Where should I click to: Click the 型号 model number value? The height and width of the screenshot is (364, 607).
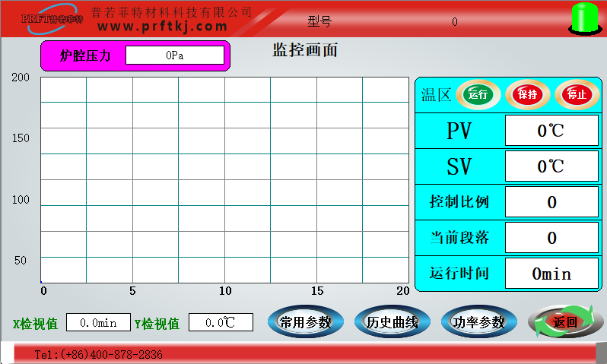(455, 21)
